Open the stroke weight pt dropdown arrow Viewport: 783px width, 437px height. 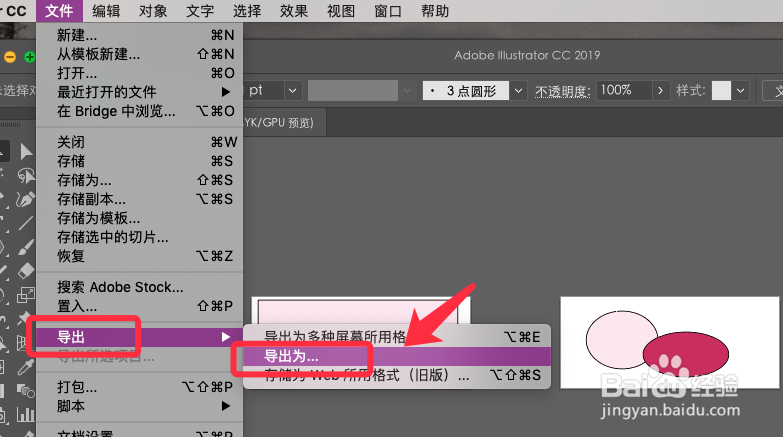point(293,91)
